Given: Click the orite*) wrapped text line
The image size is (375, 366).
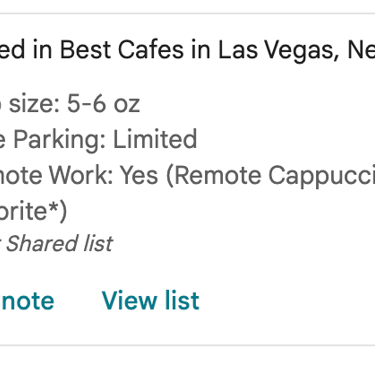Looking at the screenshot, I should point(33,211).
